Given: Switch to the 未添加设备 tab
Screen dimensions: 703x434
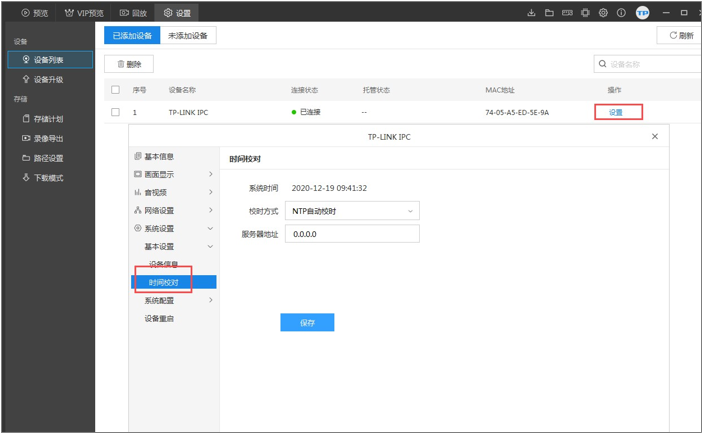Looking at the screenshot, I should (x=187, y=35).
